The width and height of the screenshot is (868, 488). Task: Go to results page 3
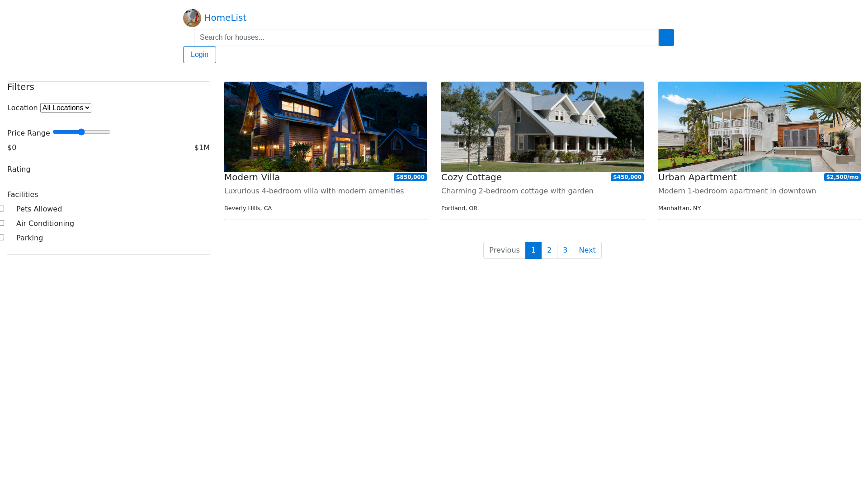click(565, 250)
